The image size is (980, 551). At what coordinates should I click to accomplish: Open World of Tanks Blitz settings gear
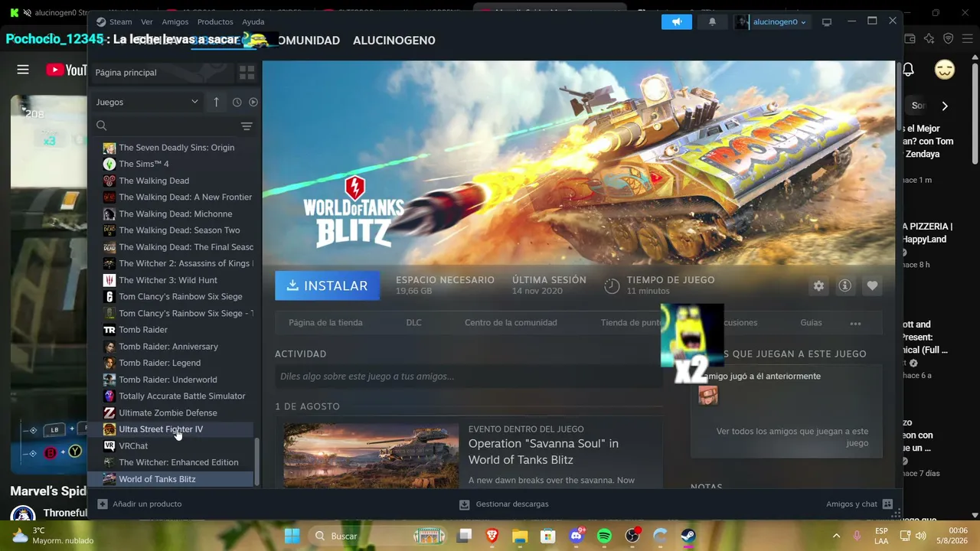[819, 285]
